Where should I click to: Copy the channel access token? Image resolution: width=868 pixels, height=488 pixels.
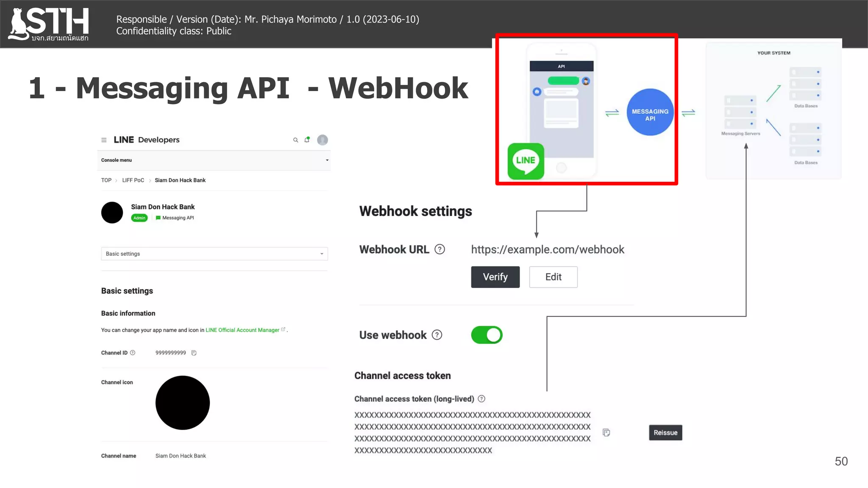tap(606, 433)
